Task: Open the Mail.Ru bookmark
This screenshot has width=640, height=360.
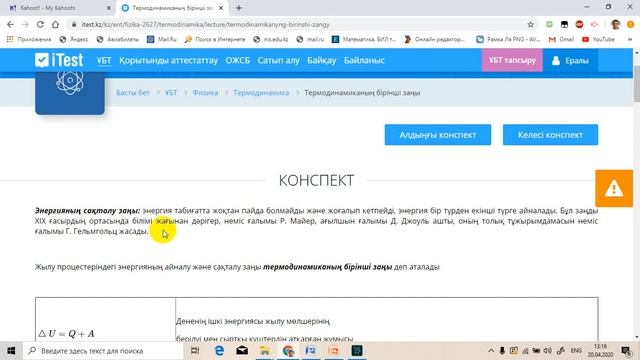Action: tap(162, 39)
